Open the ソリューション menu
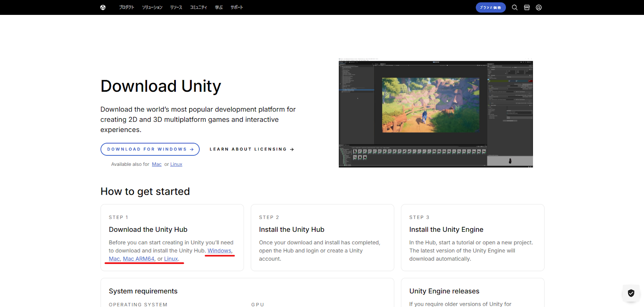This screenshot has width=644, height=307. [152, 7]
